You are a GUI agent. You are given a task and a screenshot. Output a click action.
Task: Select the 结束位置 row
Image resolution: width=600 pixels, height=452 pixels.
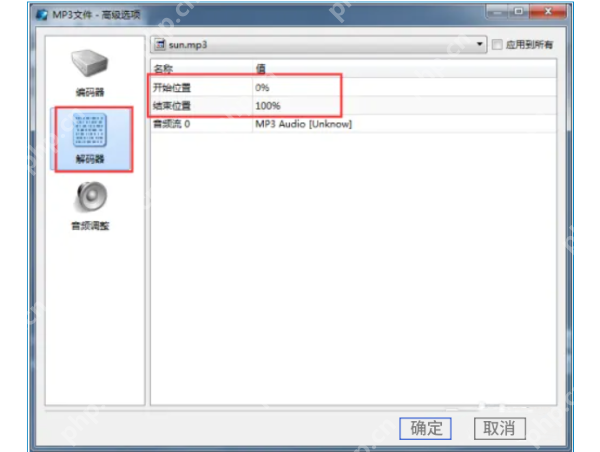click(x=354, y=106)
